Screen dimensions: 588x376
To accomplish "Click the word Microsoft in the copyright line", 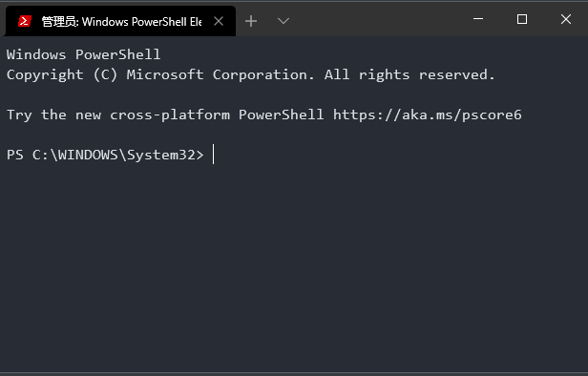I will (165, 74).
